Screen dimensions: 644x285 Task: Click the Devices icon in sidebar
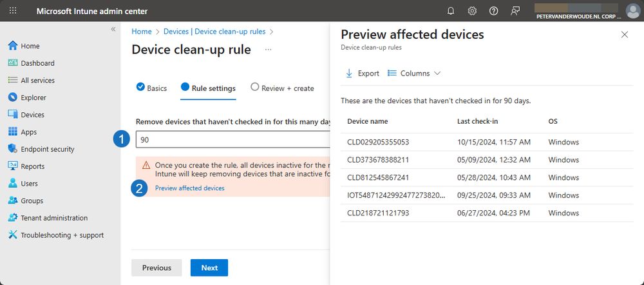pos(13,115)
